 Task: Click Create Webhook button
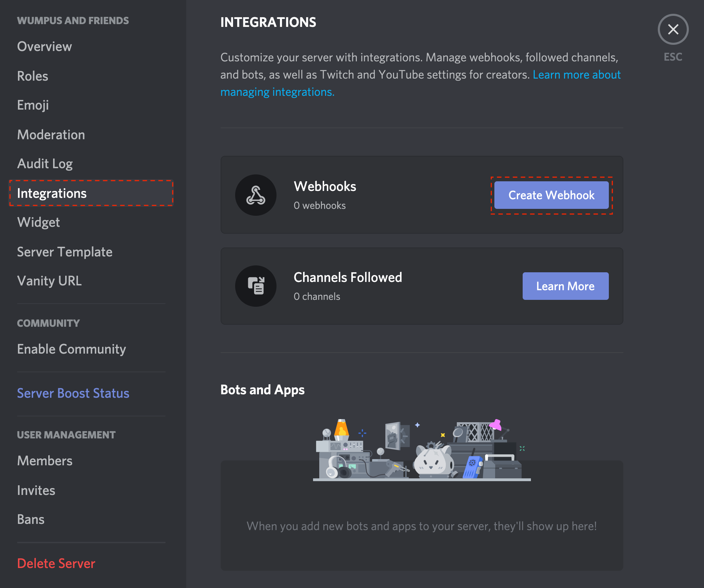pos(551,195)
